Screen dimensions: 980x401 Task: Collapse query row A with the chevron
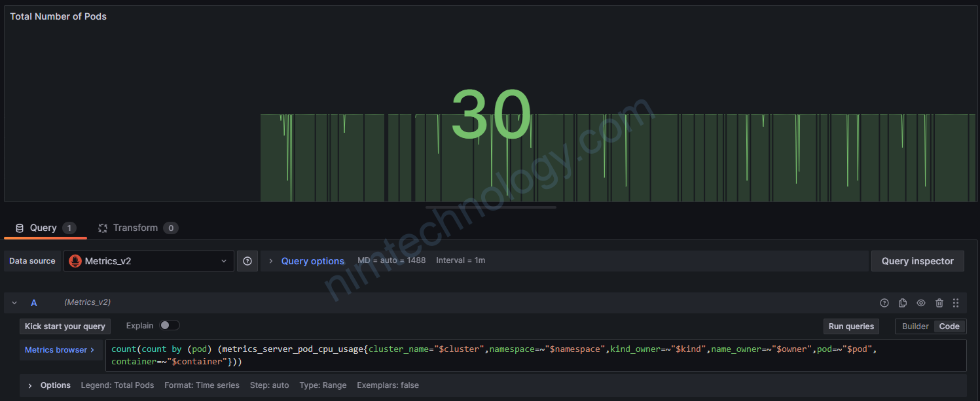click(14, 303)
